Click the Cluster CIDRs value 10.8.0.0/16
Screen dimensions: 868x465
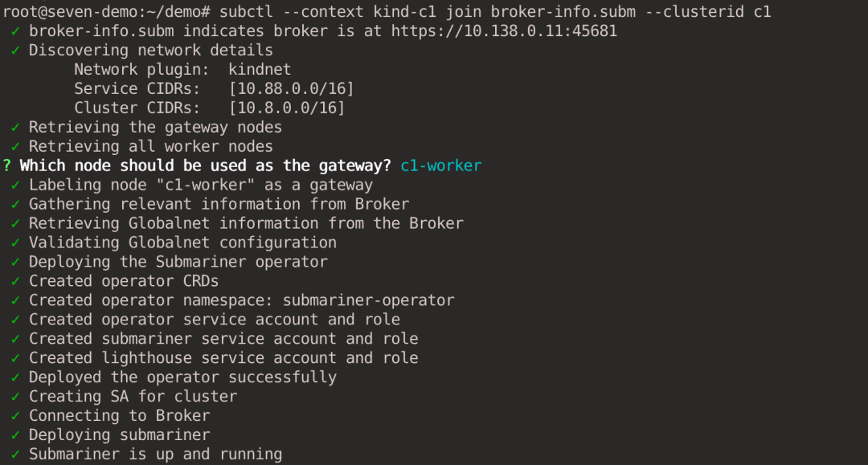click(287, 108)
